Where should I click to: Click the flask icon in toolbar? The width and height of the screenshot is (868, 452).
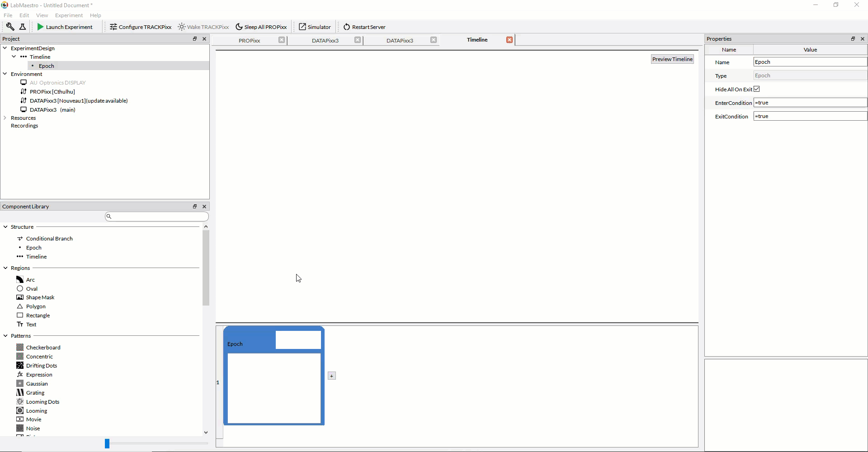[x=23, y=27]
